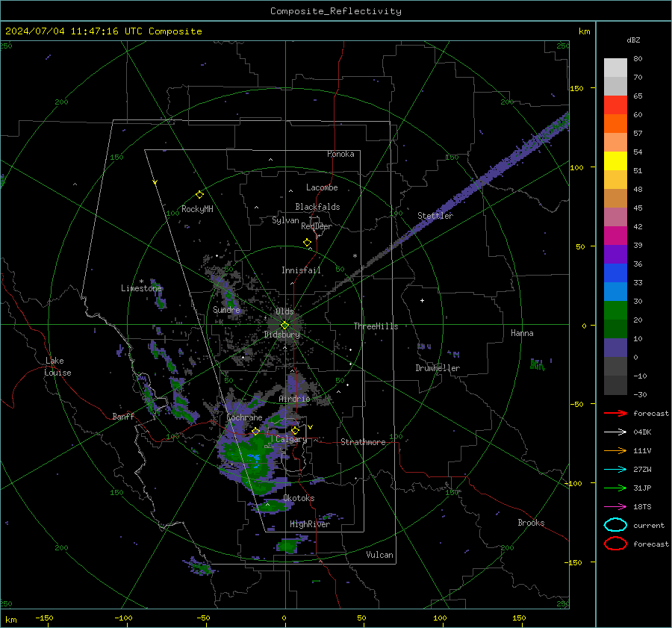
Task: Click the Airdrie city label
Action: click(294, 399)
